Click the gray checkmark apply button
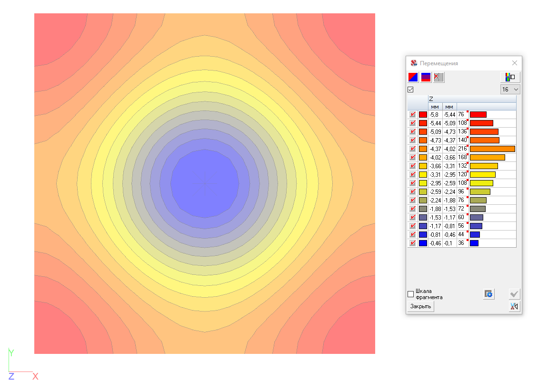 pos(514,294)
